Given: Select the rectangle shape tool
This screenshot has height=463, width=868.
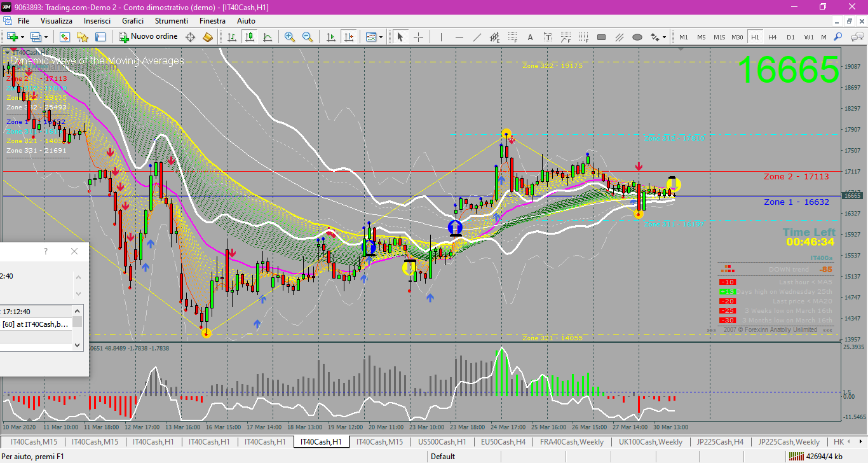Looking at the screenshot, I should click(602, 37).
